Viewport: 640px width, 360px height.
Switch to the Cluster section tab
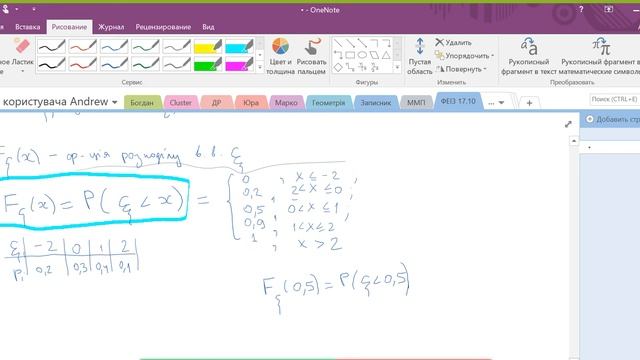tap(181, 103)
